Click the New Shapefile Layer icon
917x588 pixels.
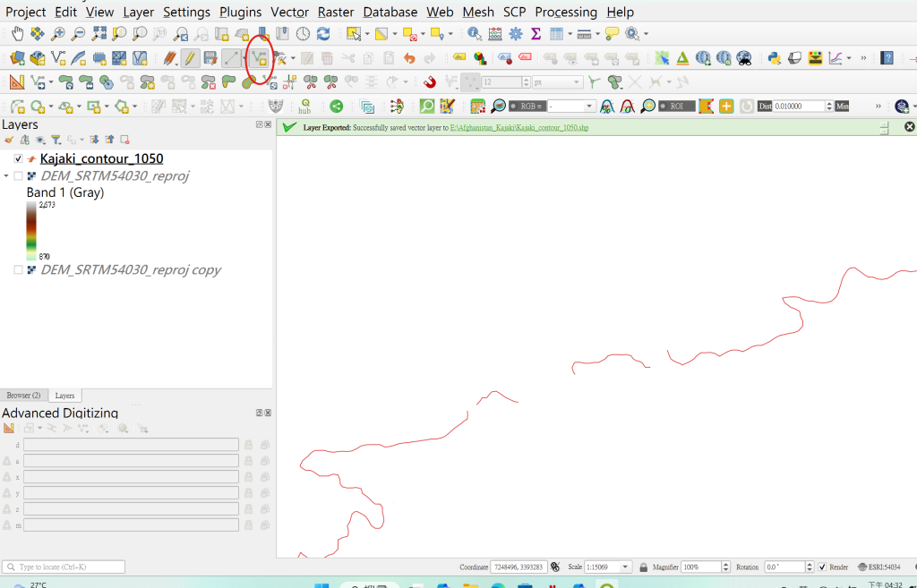point(58,58)
